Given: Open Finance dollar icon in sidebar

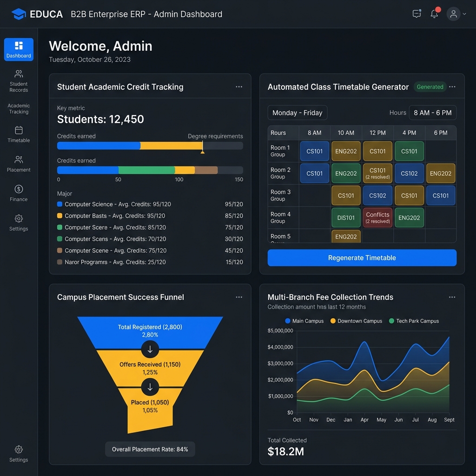Looking at the screenshot, I should [x=19, y=189].
